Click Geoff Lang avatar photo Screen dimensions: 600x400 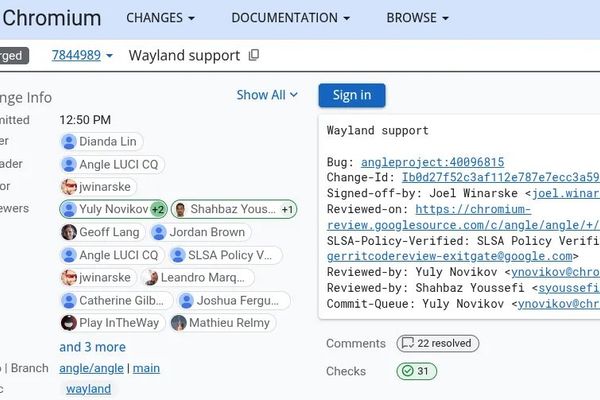coord(69,232)
